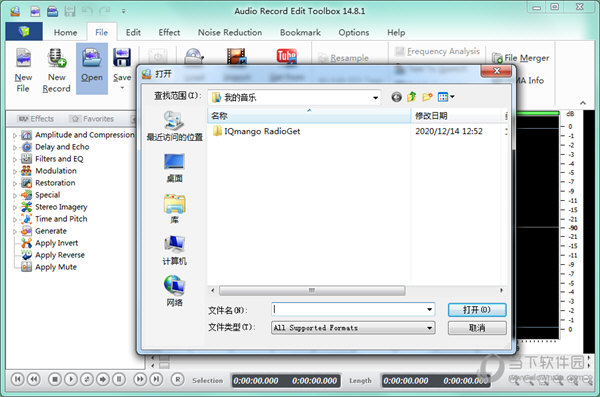The width and height of the screenshot is (600, 397).
Task: Click the 取消 cancel button
Action: click(477, 328)
